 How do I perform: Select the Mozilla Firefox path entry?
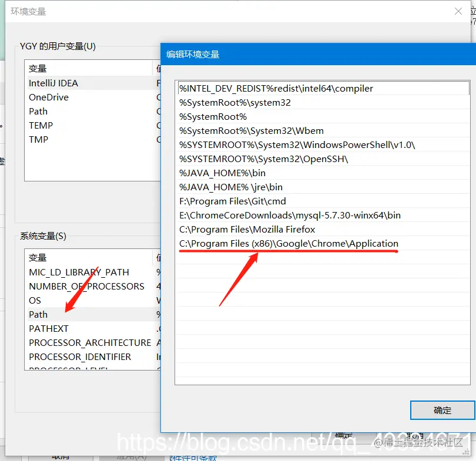tap(323, 229)
